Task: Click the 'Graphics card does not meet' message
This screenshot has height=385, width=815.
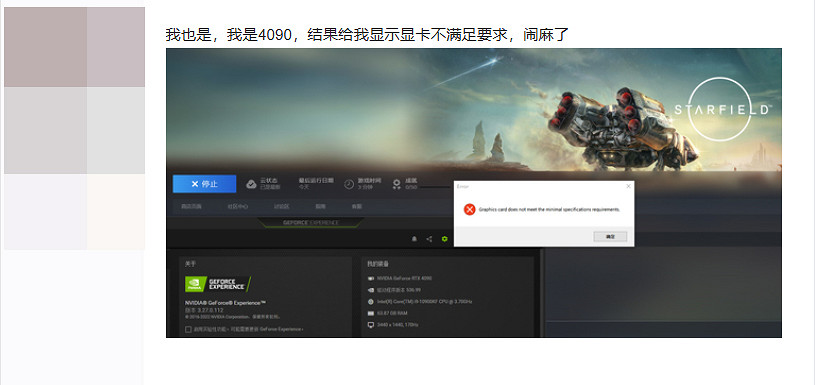Action: click(x=549, y=210)
